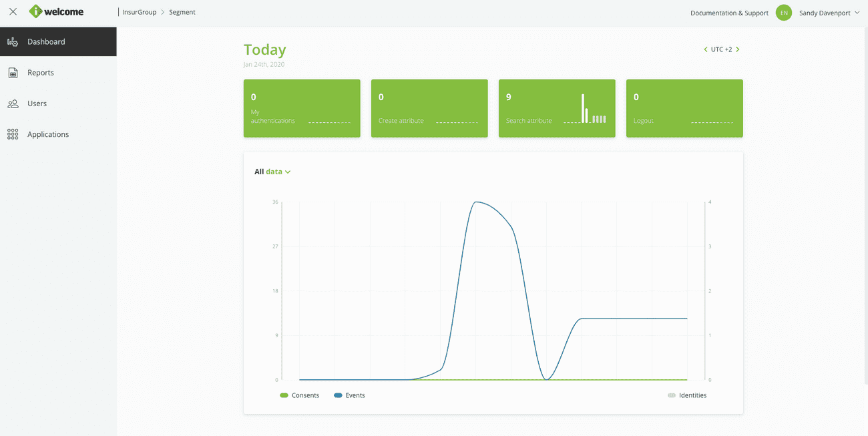Image resolution: width=868 pixels, height=436 pixels.
Task: Expand the All data dropdown
Action: pyautogui.click(x=272, y=172)
